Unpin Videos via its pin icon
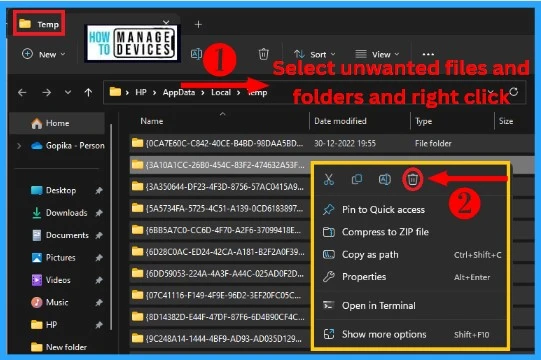The image size is (541, 360). pyautogui.click(x=99, y=280)
